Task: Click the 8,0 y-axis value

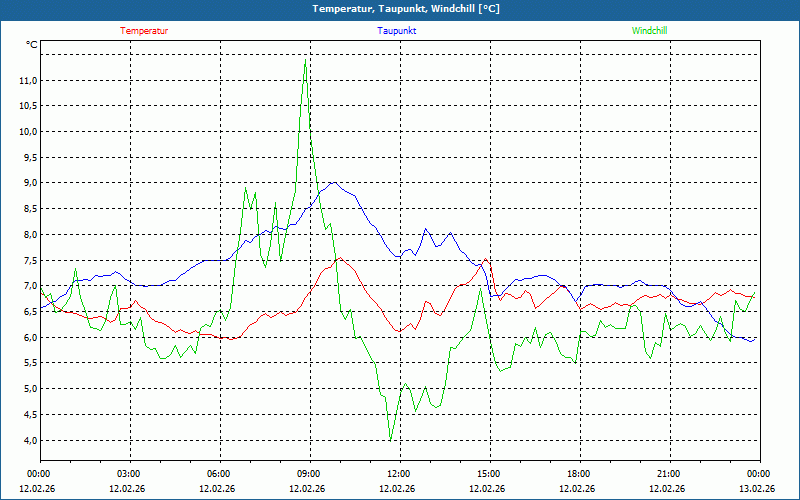Action: click(30, 235)
